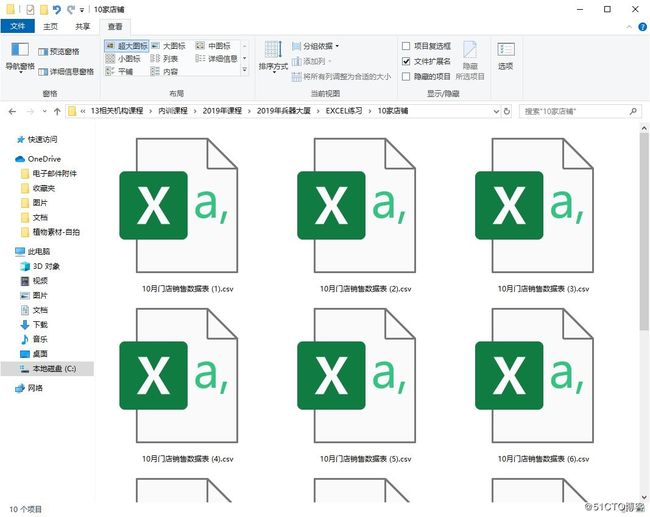Choose 超大图标 layout
650x517 pixels.
(x=127, y=46)
